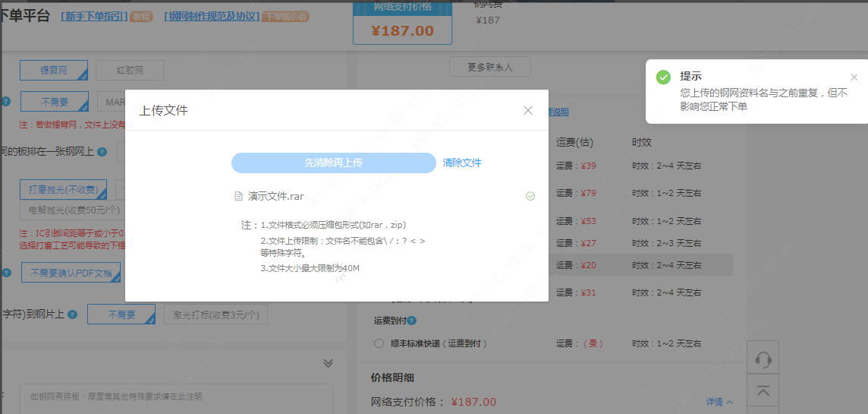
Task: Click the back-to-top arrow icon
Action: pyautogui.click(x=763, y=391)
